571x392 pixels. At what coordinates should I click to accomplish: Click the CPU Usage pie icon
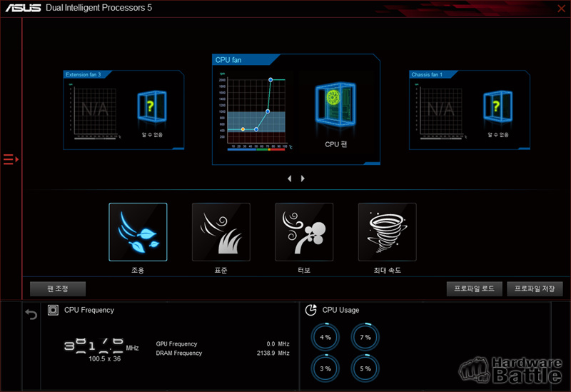[x=310, y=310]
